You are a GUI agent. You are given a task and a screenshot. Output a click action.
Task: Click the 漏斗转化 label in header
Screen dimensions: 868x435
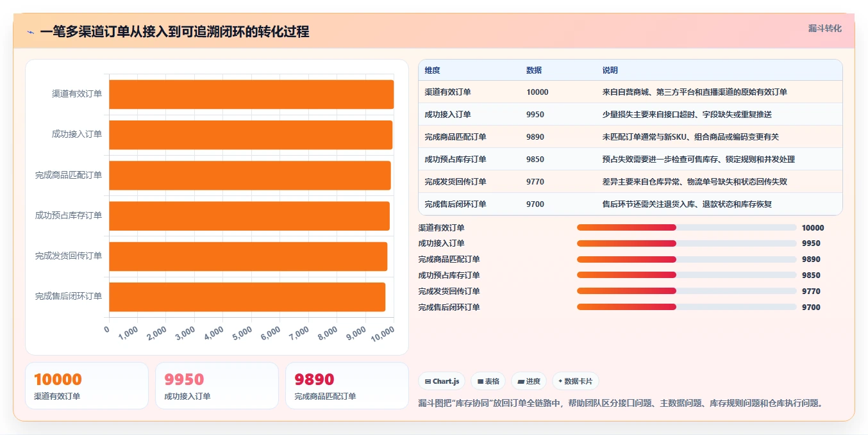pyautogui.click(x=825, y=28)
